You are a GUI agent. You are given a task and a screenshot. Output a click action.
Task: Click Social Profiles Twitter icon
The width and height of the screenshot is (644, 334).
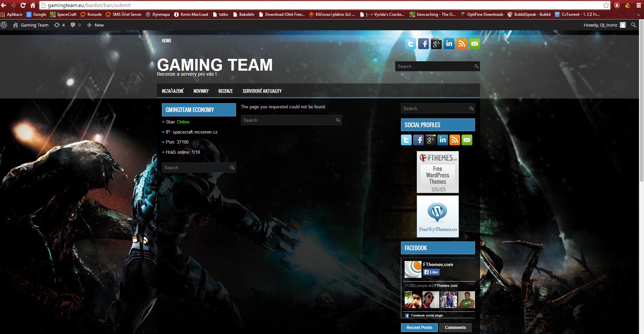point(406,140)
